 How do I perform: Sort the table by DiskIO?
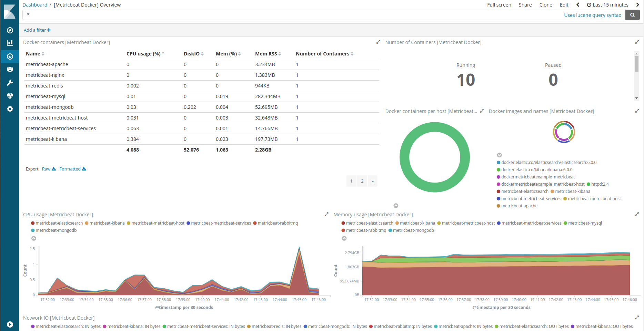pyautogui.click(x=194, y=54)
